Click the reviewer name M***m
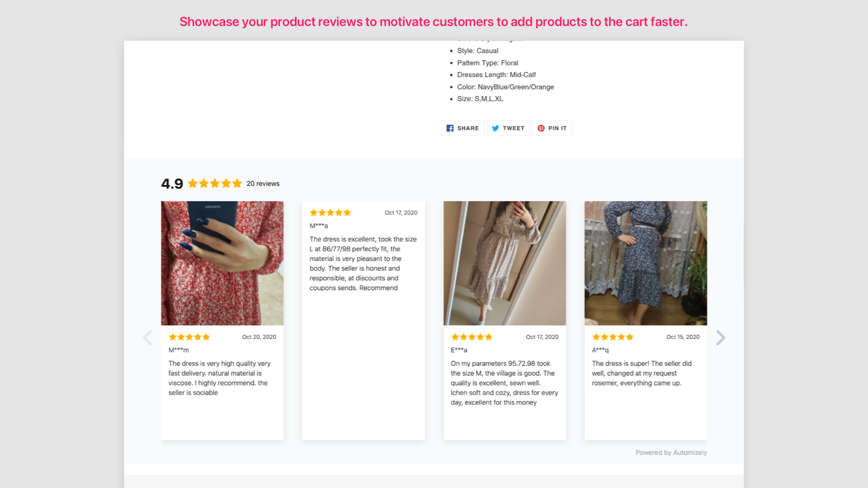Screen dimensions: 868x488 (179, 350)
